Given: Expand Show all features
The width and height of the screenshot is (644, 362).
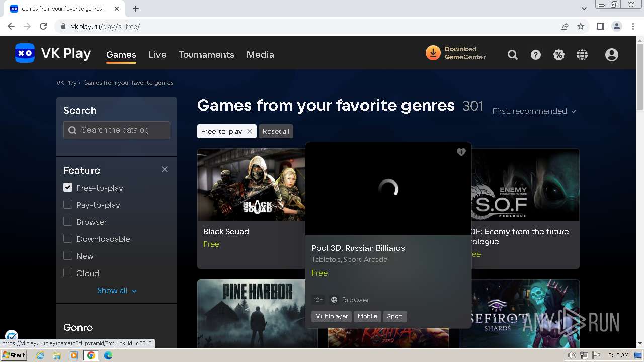Looking at the screenshot, I should (117, 290).
